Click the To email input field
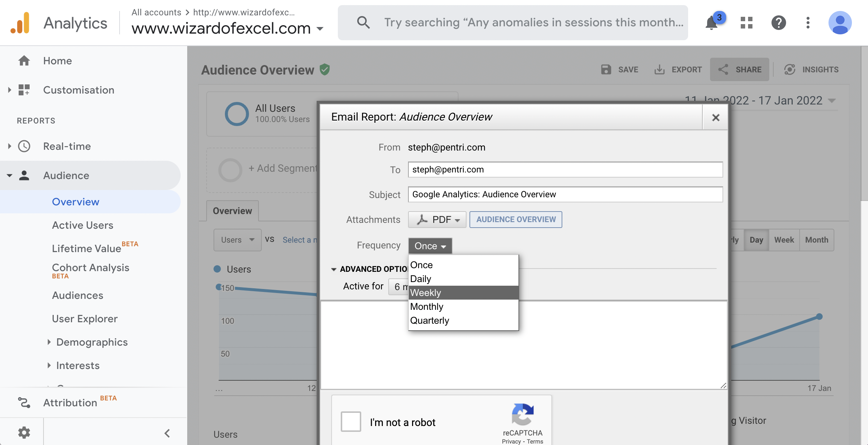 coord(565,170)
